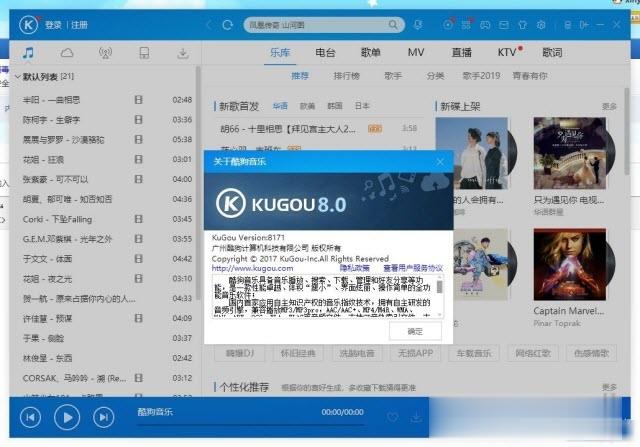
Task: Open the 歌手2019 sub-tab
Action: 481,76
